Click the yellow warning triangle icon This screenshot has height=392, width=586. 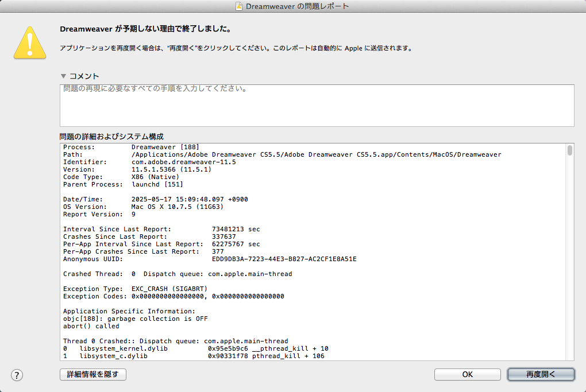pyautogui.click(x=30, y=43)
